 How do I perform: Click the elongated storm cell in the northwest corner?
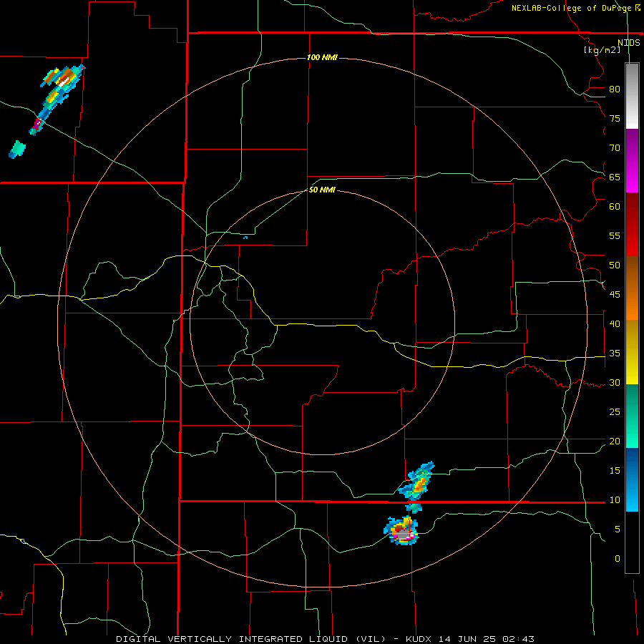coord(57,99)
